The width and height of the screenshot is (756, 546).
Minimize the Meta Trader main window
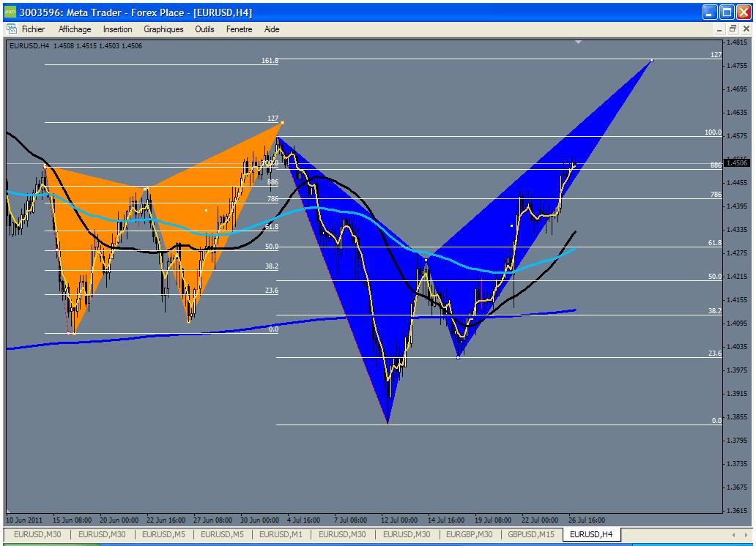pos(710,12)
